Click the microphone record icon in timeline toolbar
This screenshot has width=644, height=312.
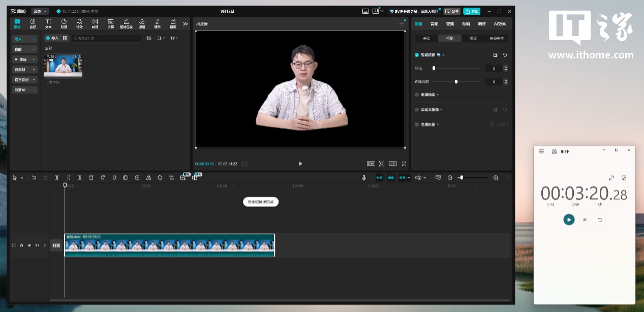tap(364, 178)
